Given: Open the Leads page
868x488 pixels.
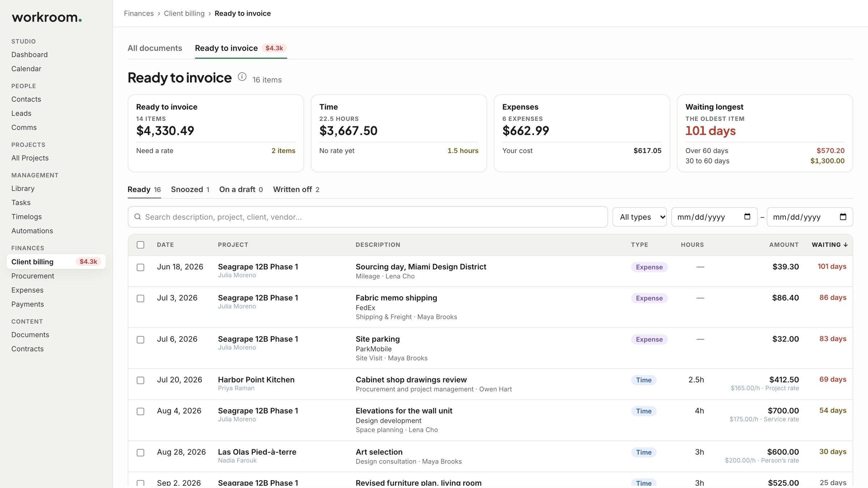Looking at the screenshot, I should [x=21, y=113].
